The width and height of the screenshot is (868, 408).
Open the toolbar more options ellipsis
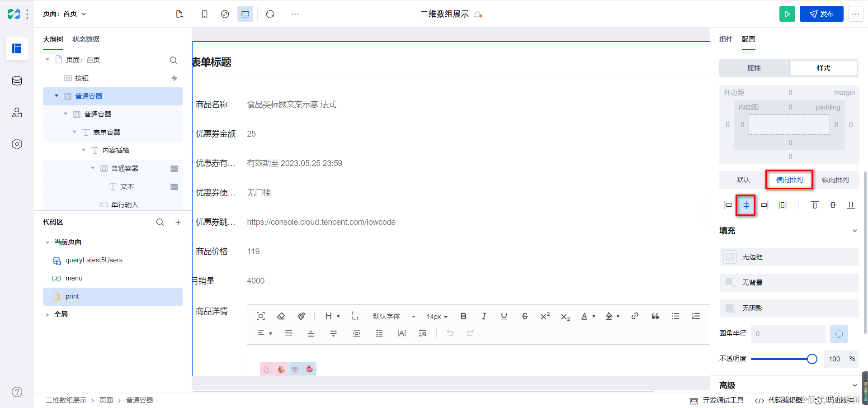[x=295, y=14]
